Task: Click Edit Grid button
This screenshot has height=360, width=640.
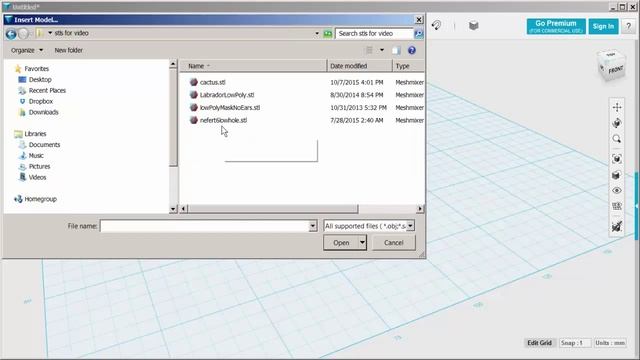Action: coord(539,343)
